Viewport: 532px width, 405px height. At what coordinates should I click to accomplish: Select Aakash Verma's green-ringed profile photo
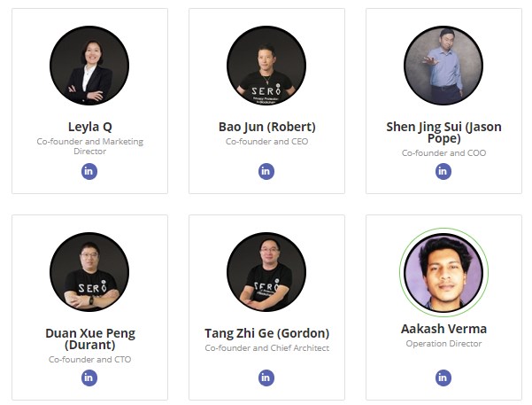click(x=443, y=273)
